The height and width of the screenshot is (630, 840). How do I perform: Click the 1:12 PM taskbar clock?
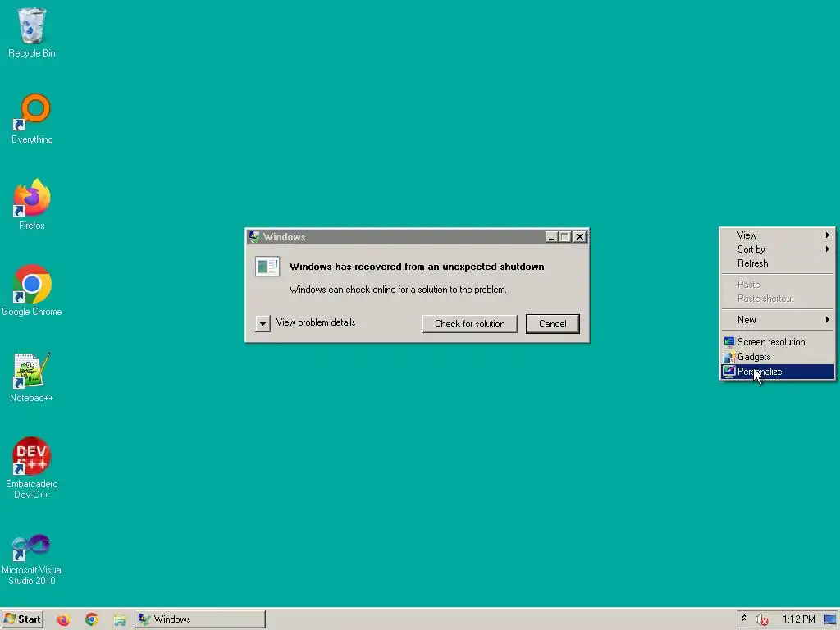[798, 619]
